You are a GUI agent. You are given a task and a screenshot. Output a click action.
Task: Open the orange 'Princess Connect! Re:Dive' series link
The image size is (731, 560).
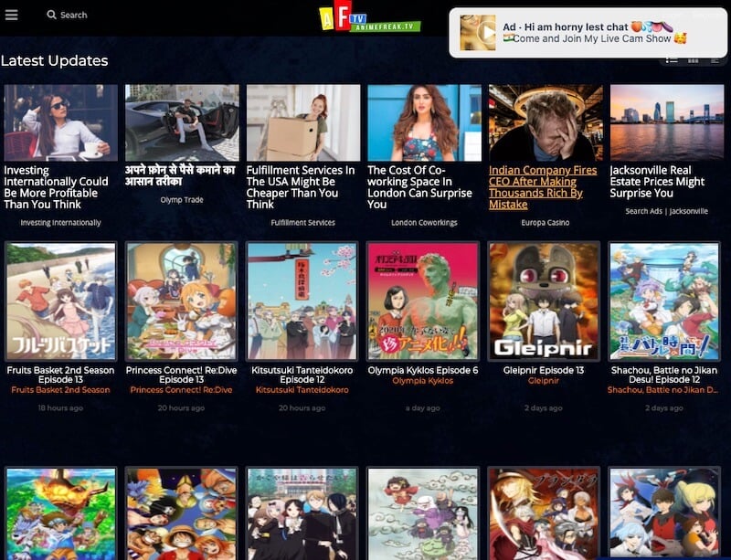tap(181, 390)
